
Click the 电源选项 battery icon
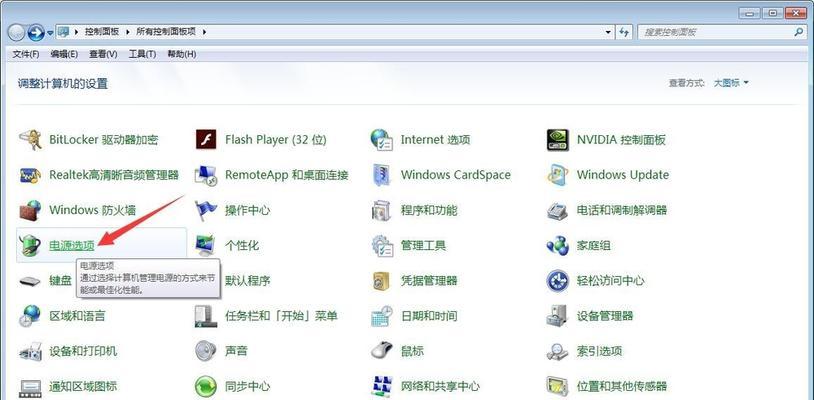click(x=30, y=245)
